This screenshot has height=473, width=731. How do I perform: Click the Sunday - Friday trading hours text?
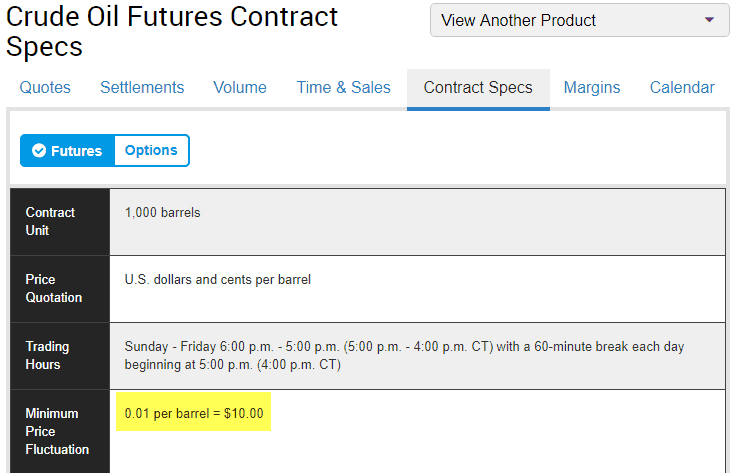point(404,356)
